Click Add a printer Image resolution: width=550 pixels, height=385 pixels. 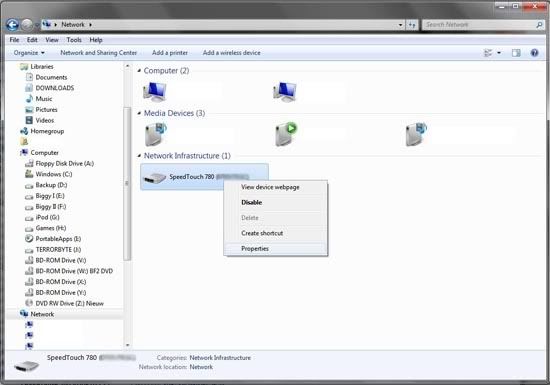(170, 53)
